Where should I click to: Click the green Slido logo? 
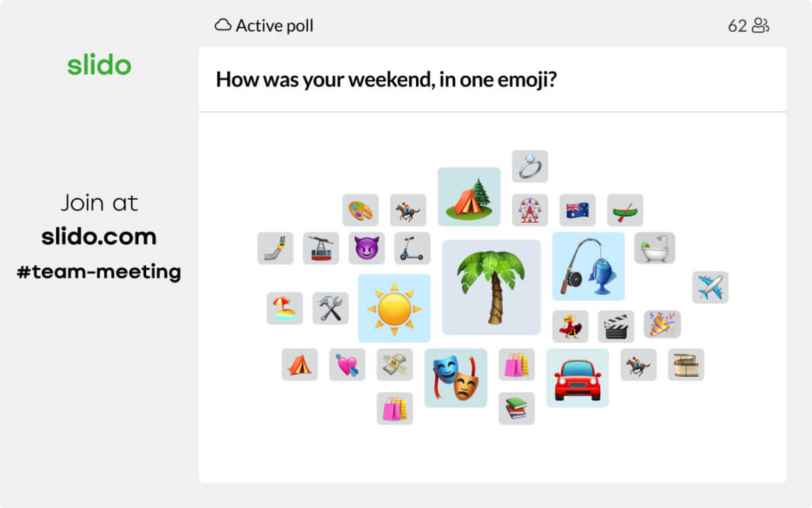tap(99, 66)
